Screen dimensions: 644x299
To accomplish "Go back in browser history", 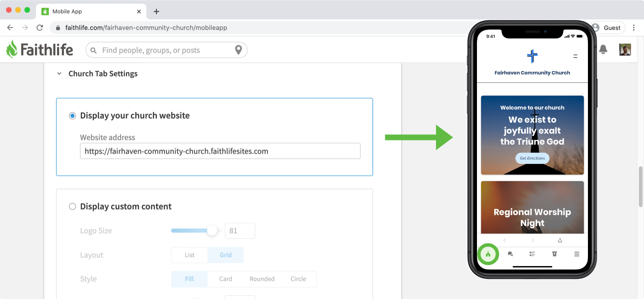I will coord(10,28).
